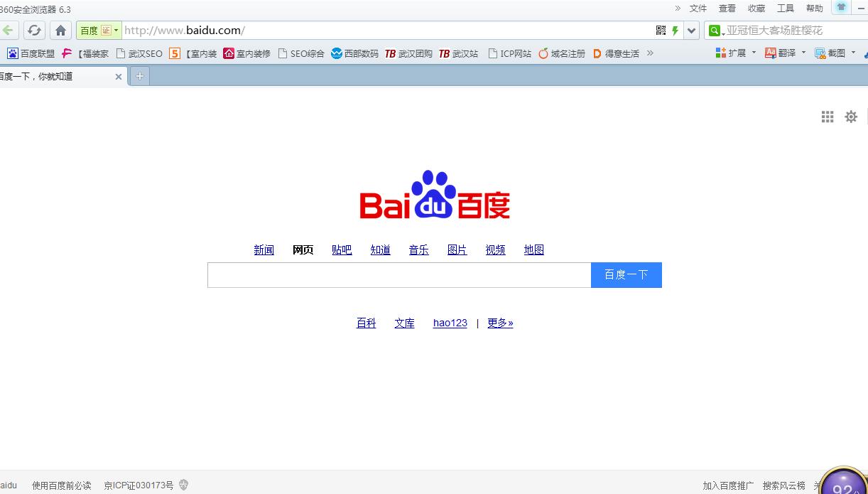This screenshot has width=868, height=494.
Task: Click the QR code icon in address bar
Action: (661, 31)
